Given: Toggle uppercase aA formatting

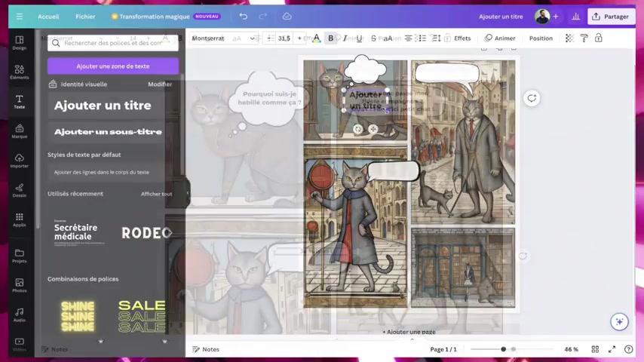Looking at the screenshot, I should coord(388,38).
